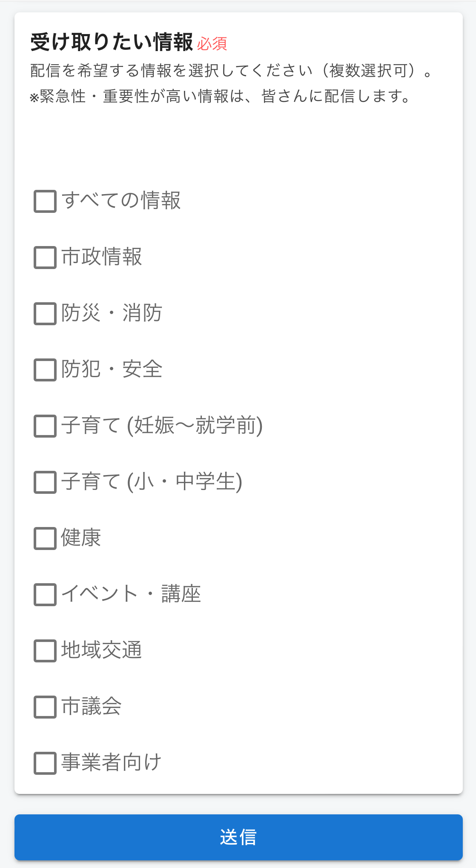Viewport: 476px width, 868px height.
Task: Check the 地域交通 checkbox
Action: point(45,651)
